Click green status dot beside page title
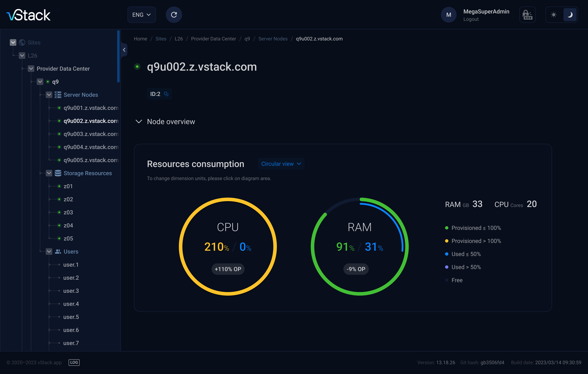The image size is (588, 374). pos(137,67)
